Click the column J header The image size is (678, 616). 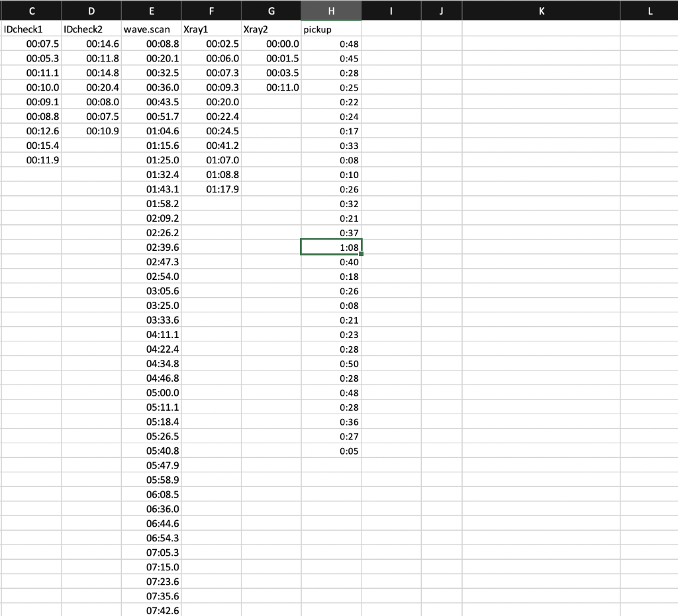pos(441,10)
